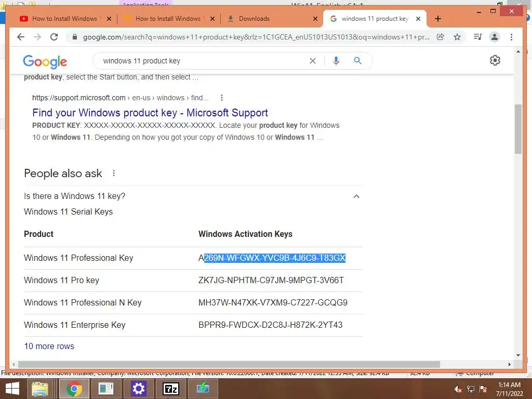Close the Downloads tab
Image resolution: width=532 pixels, height=399 pixels.
point(315,19)
